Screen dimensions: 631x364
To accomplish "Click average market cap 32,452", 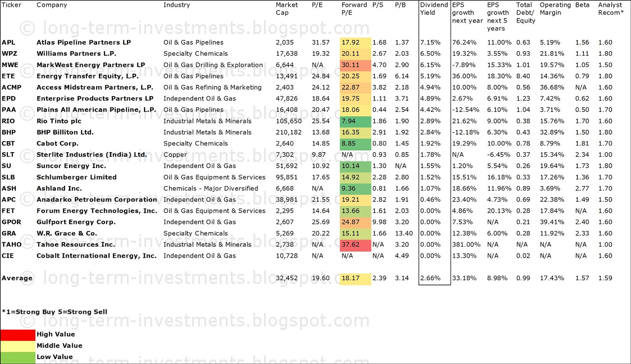I will (x=286, y=278).
